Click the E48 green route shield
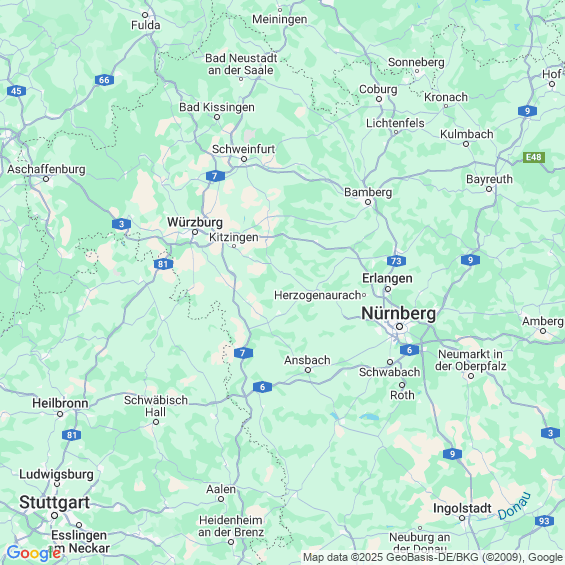565x565 pixels. [x=534, y=157]
